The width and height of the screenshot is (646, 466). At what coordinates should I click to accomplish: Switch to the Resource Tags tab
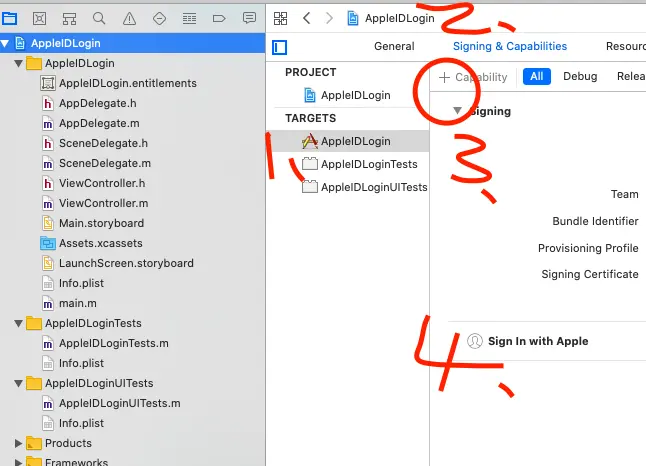click(625, 46)
